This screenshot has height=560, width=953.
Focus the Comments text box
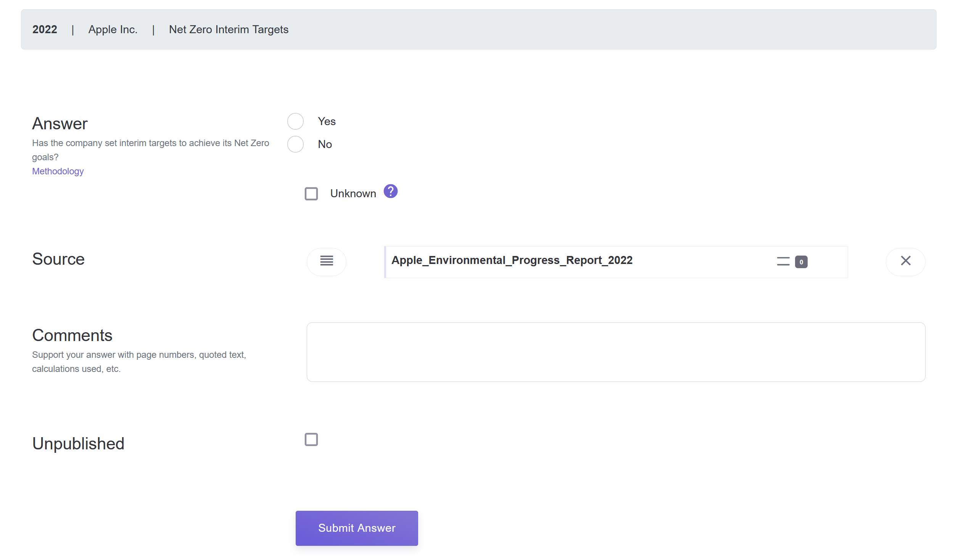tap(616, 352)
